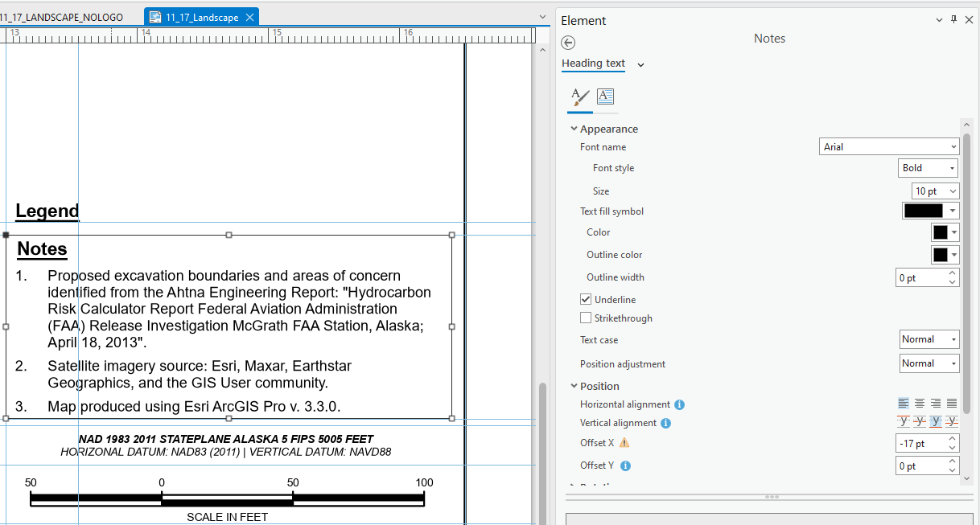980x525 pixels.
Task: Click the Offset X warning icon
Action: coord(624,442)
